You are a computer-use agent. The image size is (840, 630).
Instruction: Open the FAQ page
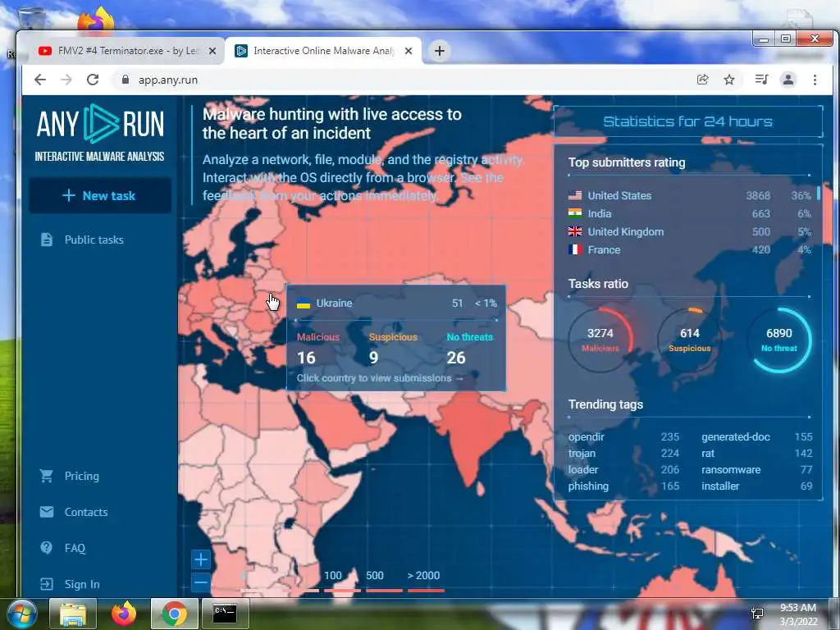click(75, 548)
